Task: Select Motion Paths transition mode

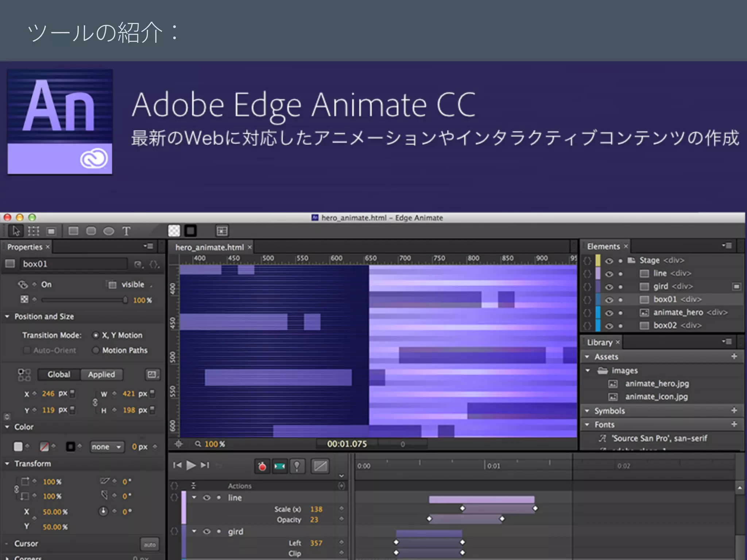Action: point(96,350)
